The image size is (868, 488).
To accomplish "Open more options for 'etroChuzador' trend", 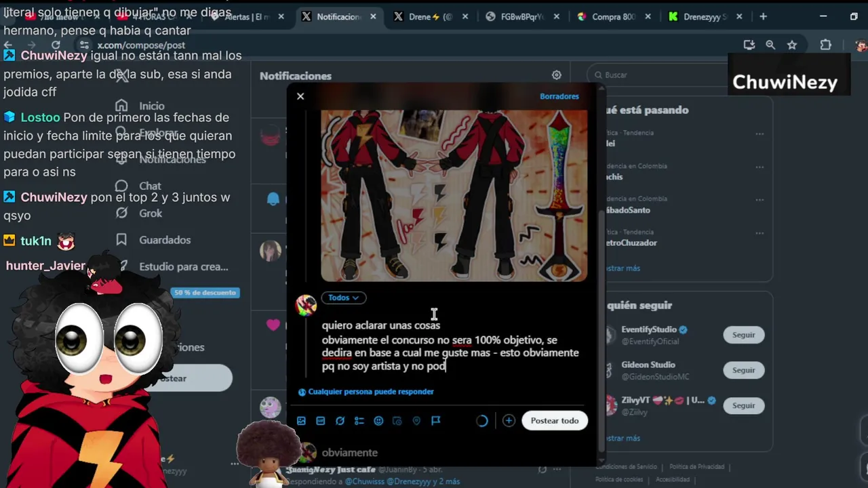I will 759,232.
